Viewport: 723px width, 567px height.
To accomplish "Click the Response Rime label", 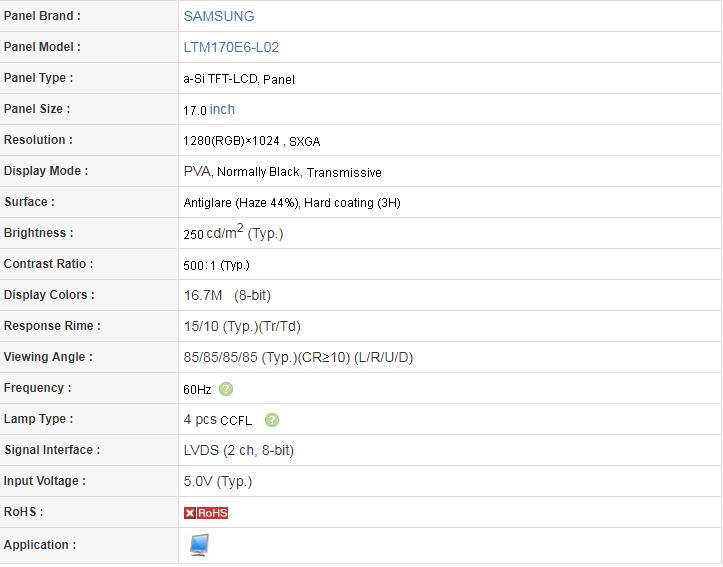I will click(52, 326).
